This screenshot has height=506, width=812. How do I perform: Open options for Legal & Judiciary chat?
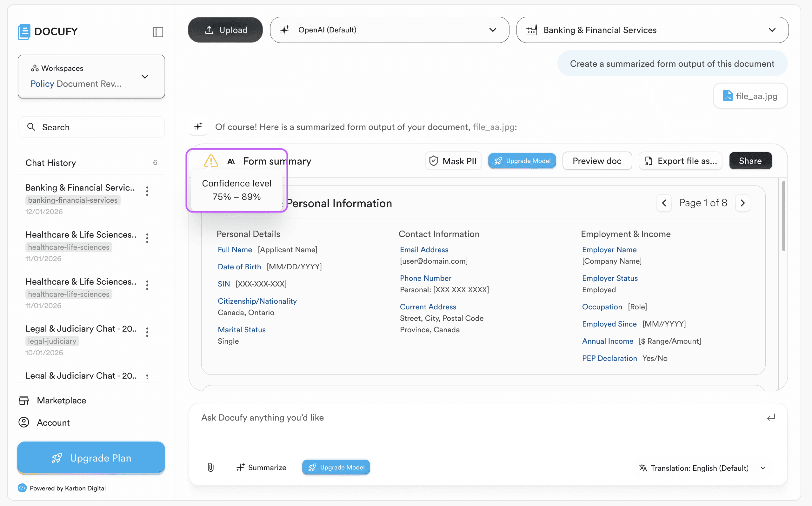pyautogui.click(x=147, y=332)
